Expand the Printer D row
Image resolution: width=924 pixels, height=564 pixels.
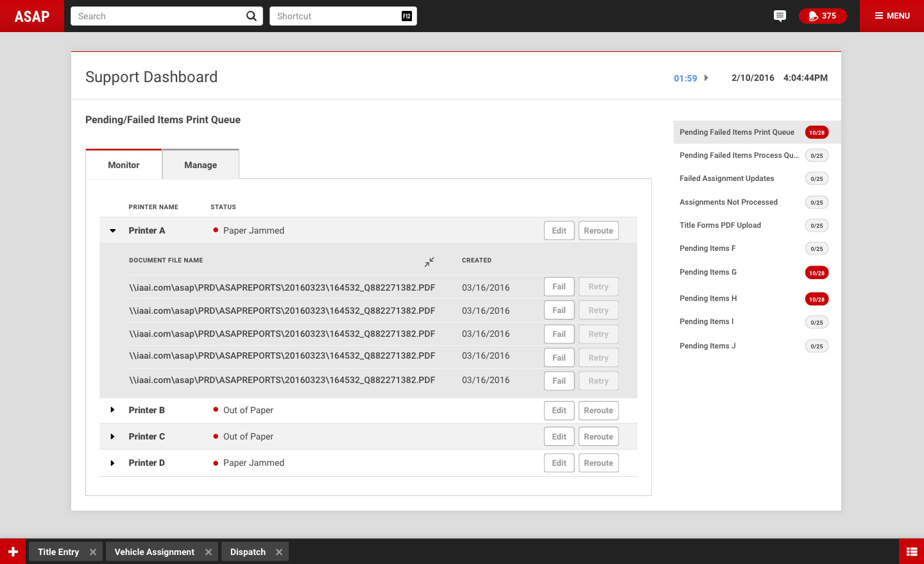(x=112, y=463)
